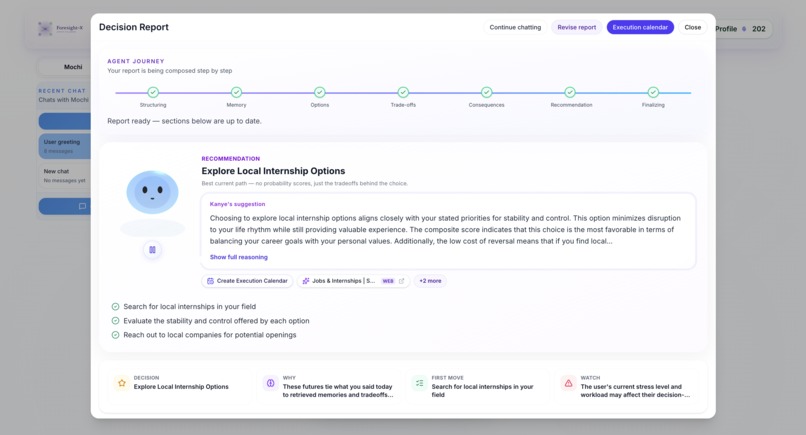The height and width of the screenshot is (435, 806).
Task: Select the Options step checkmark
Action: pyautogui.click(x=320, y=92)
